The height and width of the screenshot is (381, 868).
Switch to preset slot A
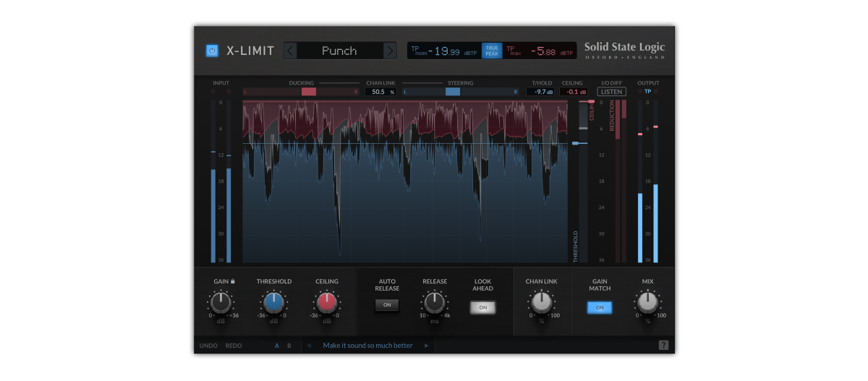[x=276, y=346]
